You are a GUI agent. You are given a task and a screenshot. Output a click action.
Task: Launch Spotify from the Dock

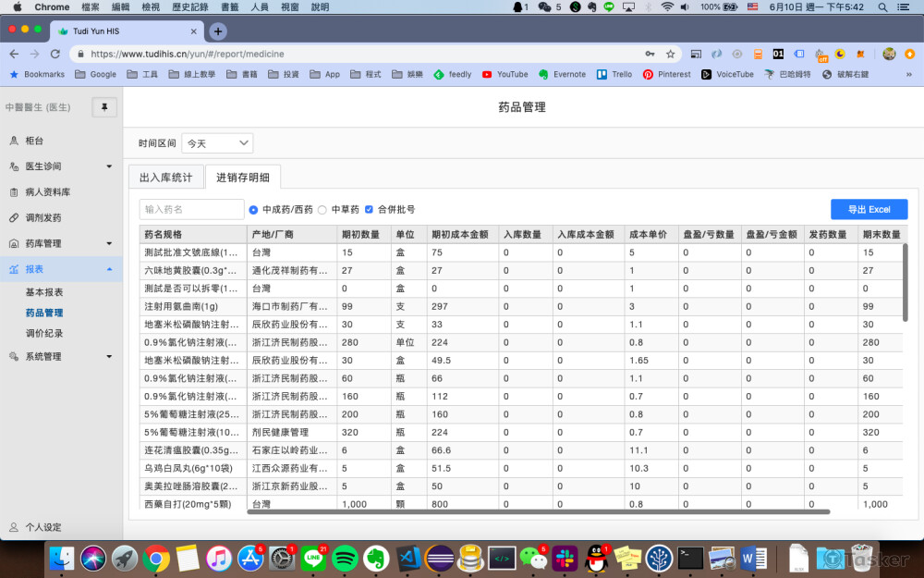pyautogui.click(x=344, y=559)
